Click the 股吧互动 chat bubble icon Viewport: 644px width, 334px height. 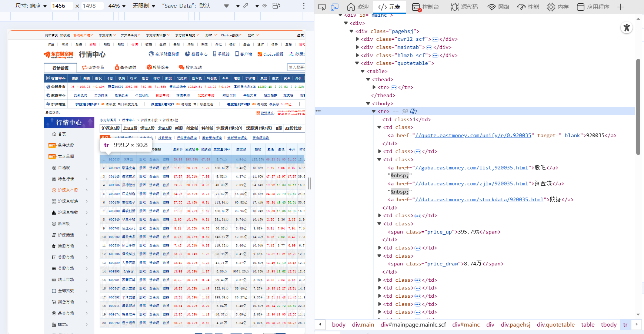coord(181,67)
